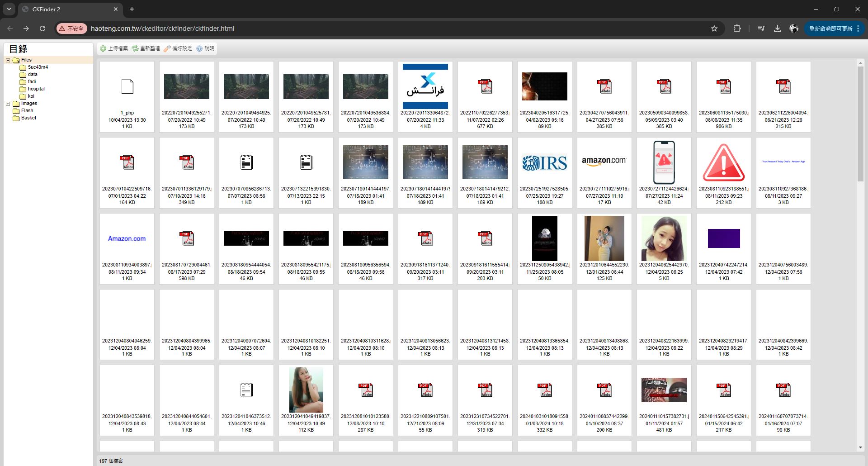Select the PDF dated 01/10/2024 08:37
Screen dimensions: 868x466
pos(604,390)
